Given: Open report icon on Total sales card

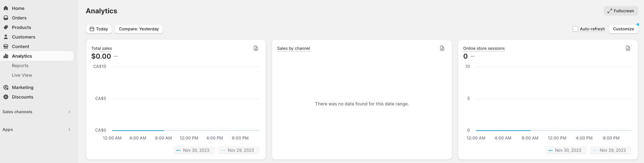Looking at the screenshot, I should pos(256,48).
